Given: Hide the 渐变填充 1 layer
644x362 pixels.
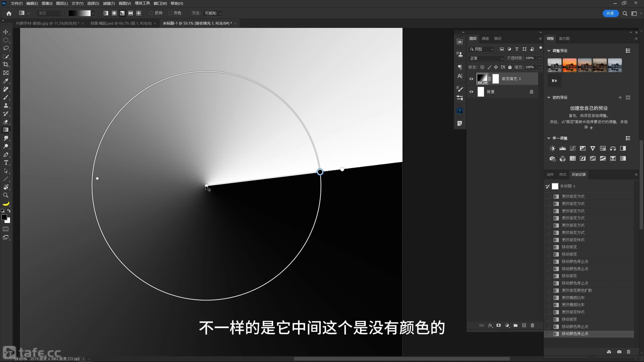Looking at the screenshot, I should [x=471, y=79].
